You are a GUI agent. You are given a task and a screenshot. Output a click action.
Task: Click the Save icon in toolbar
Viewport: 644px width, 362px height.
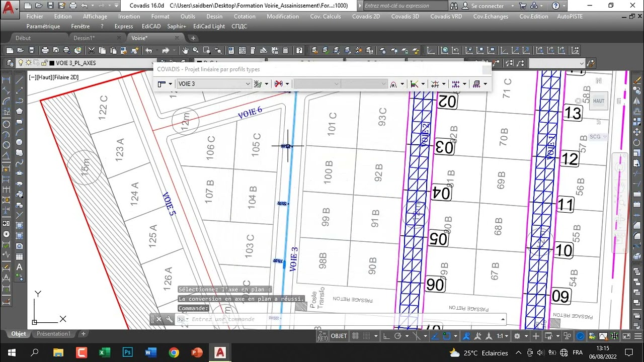pyautogui.click(x=31, y=50)
